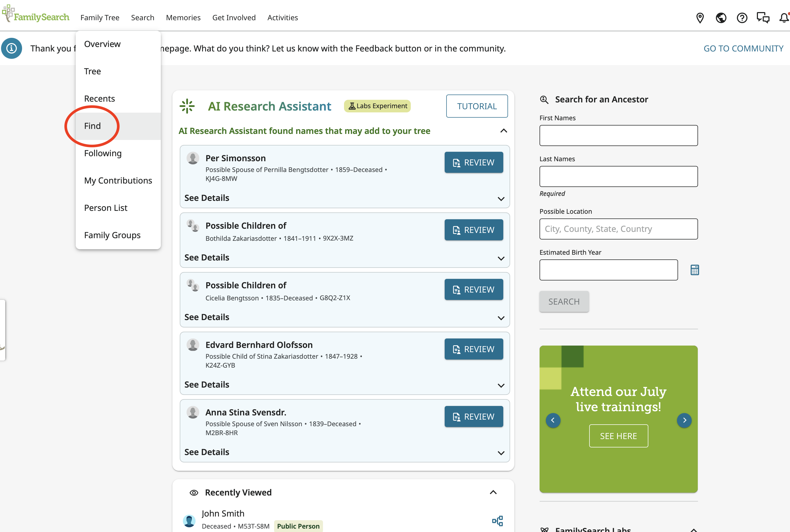Focus the Last Names input field

pyautogui.click(x=618, y=176)
